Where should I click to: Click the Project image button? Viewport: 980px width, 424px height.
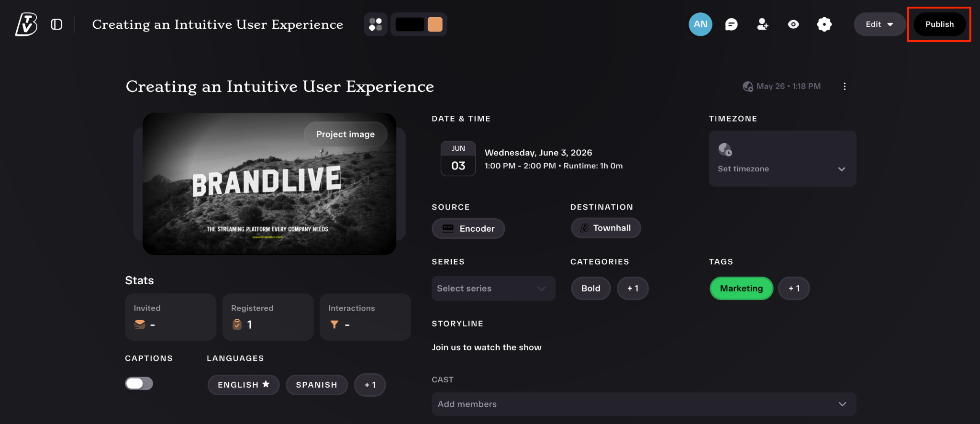tap(345, 134)
